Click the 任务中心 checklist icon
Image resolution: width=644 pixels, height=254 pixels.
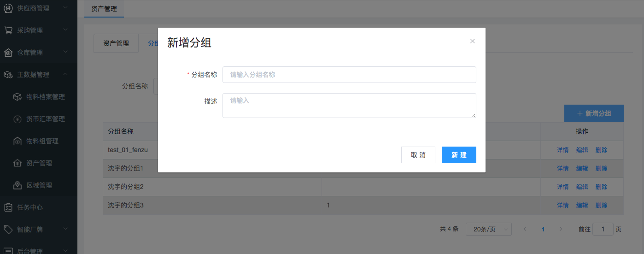point(8,207)
